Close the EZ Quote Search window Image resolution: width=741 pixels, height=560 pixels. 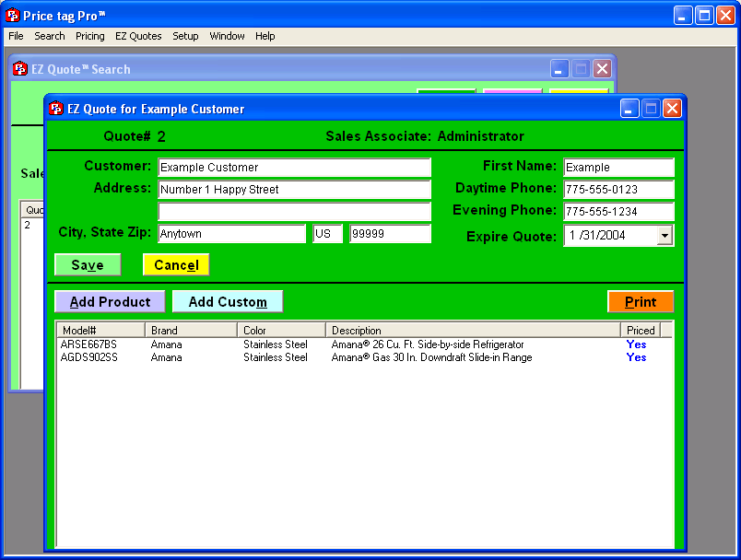[x=602, y=69]
